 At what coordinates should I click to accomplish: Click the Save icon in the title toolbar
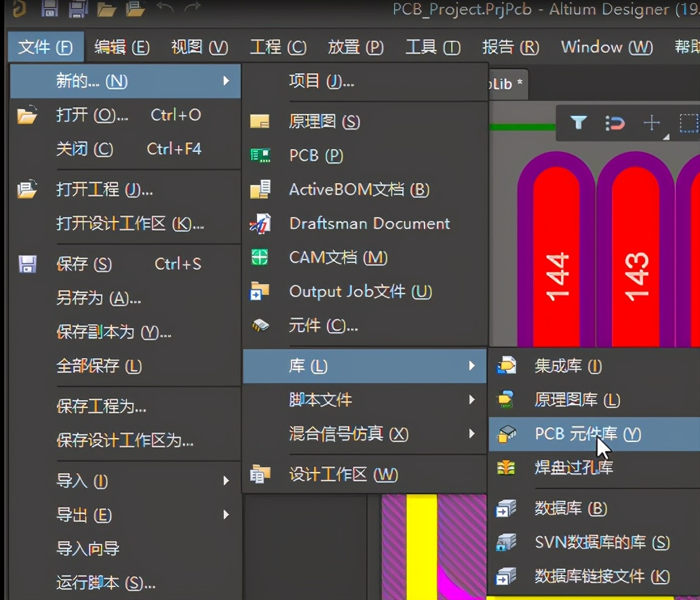50,9
